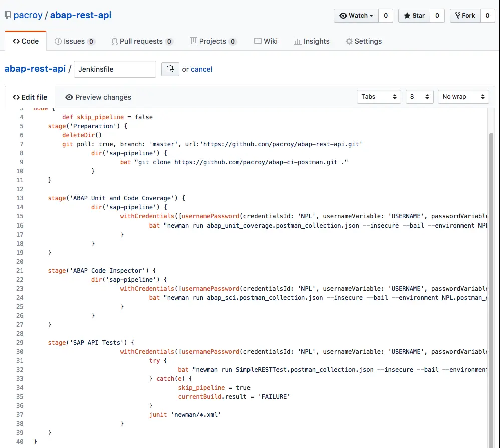Click the clipboard copy path icon
Screen dimensions: 500x448
pos(170,69)
